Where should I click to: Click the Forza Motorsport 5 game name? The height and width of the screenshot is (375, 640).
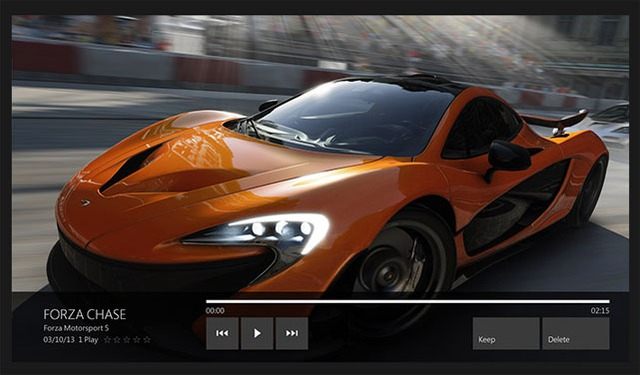[x=76, y=328]
